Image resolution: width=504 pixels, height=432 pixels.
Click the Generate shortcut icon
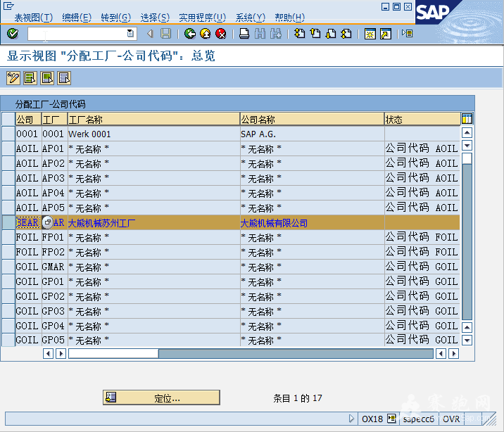point(386,33)
